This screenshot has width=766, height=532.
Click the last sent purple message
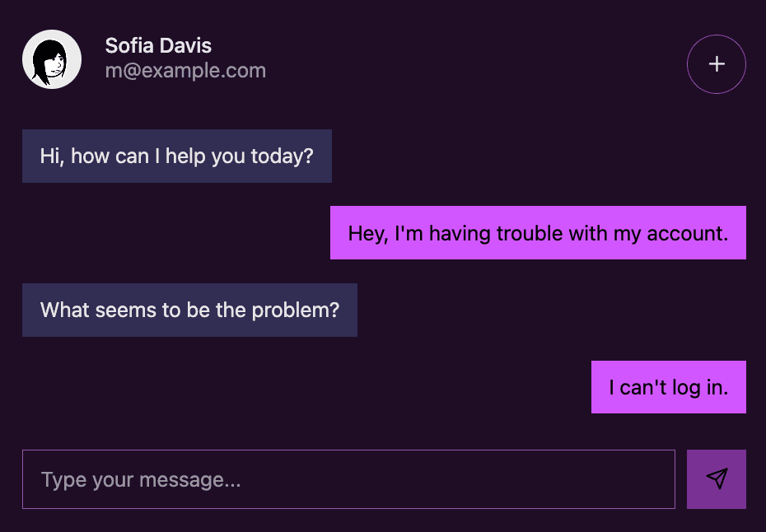pos(669,387)
